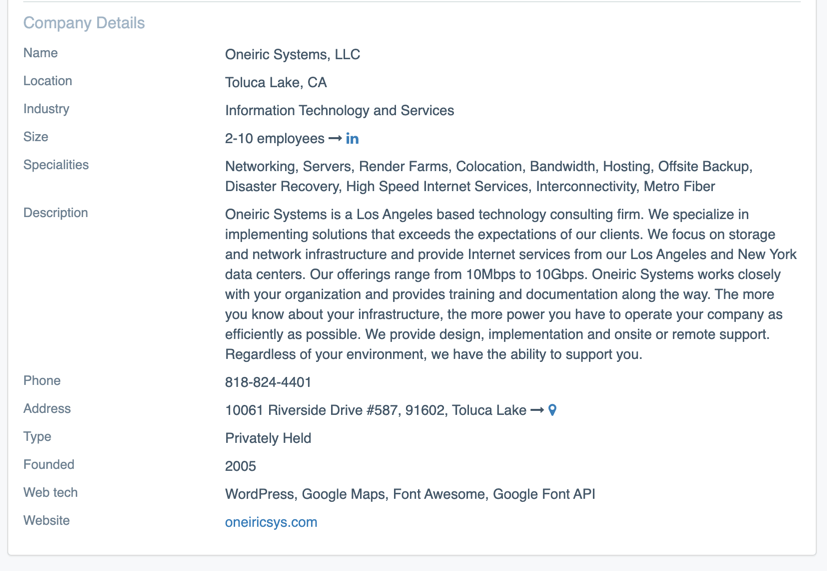Open the LinkedIn icon beside employee size
The width and height of the screenshot is (827, 571).
point(352,139)
